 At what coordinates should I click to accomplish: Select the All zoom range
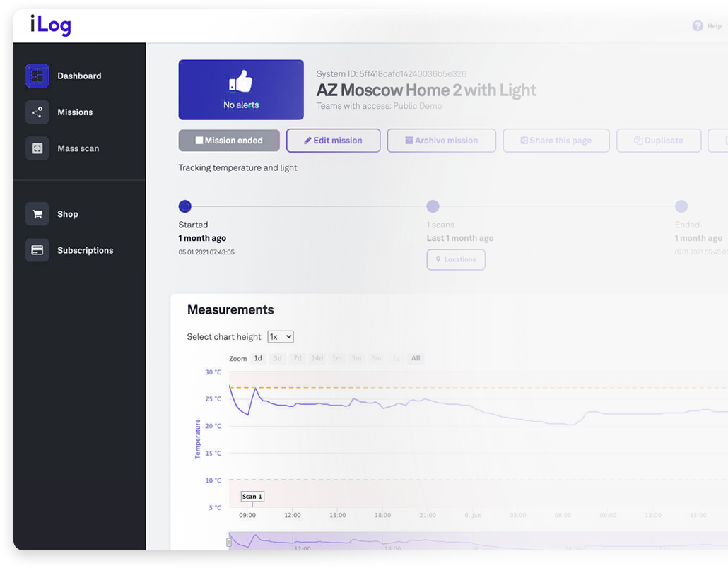(x=416, y=358)
